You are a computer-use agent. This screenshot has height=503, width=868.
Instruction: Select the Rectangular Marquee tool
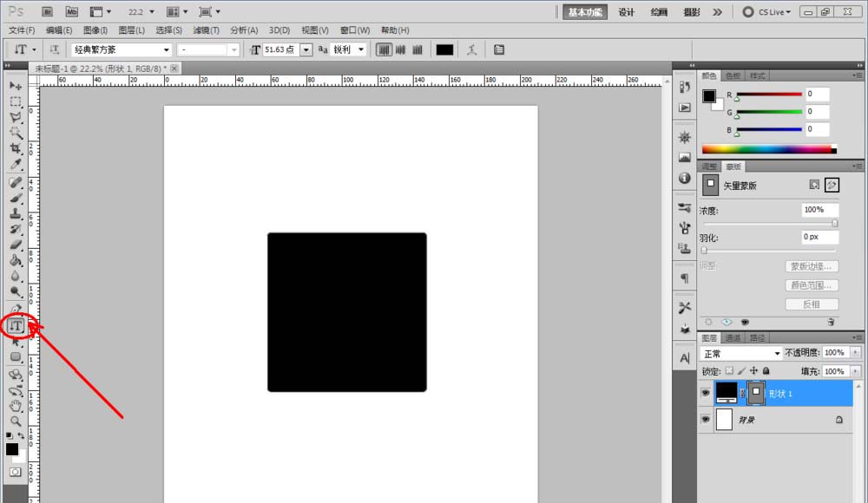[x=16, y=101]
